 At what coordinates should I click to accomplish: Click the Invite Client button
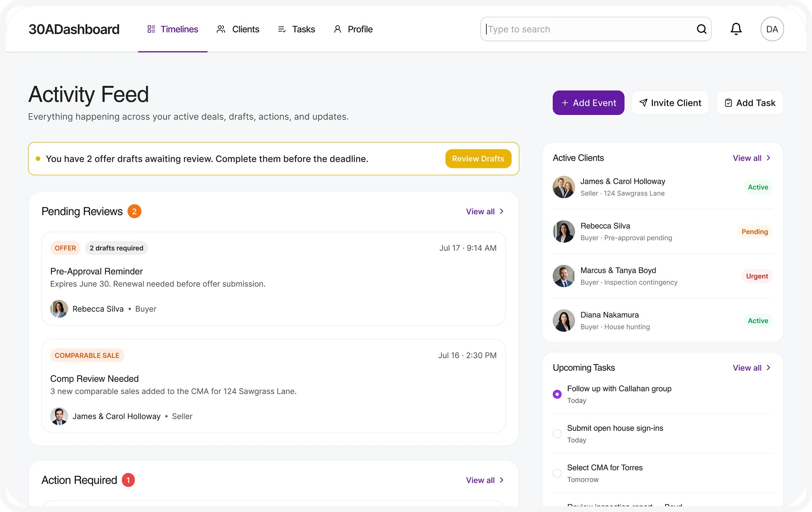click(x=670, y=103)
